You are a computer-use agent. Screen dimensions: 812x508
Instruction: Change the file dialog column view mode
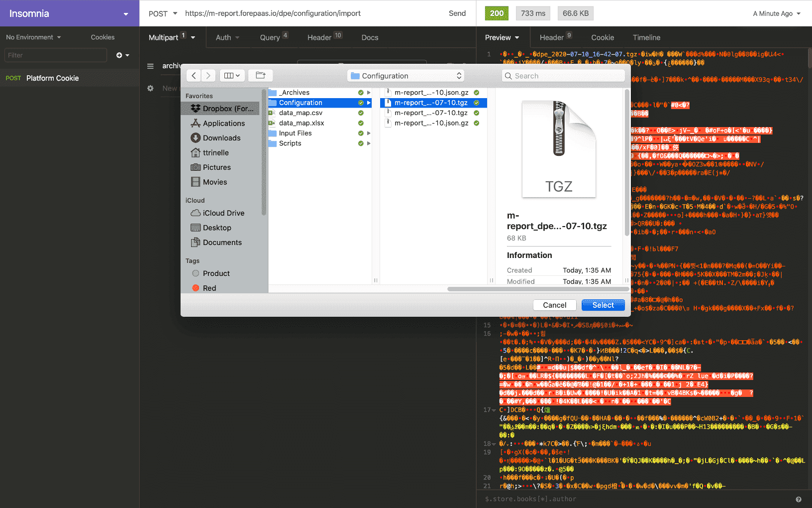click(232, 76)
